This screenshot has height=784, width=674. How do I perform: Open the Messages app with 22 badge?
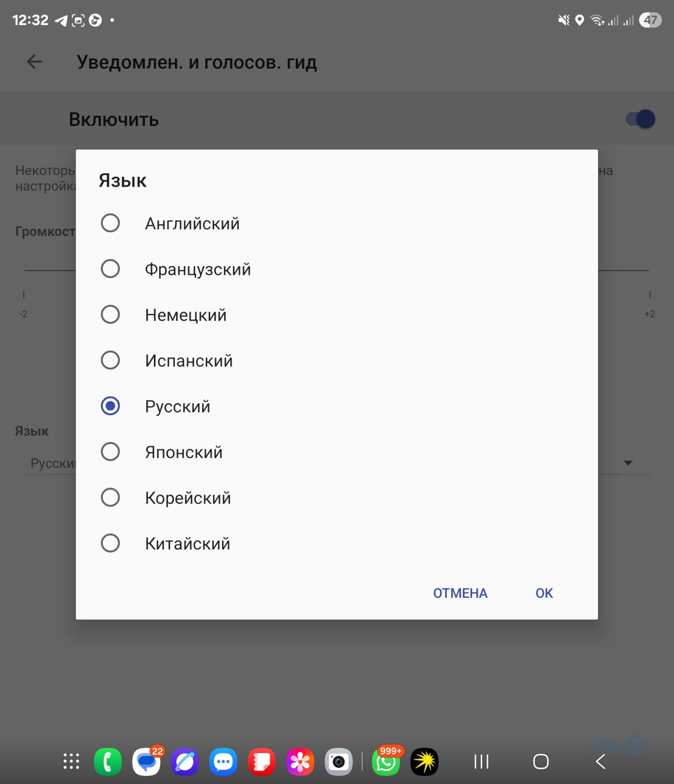[x=146, y=762]
